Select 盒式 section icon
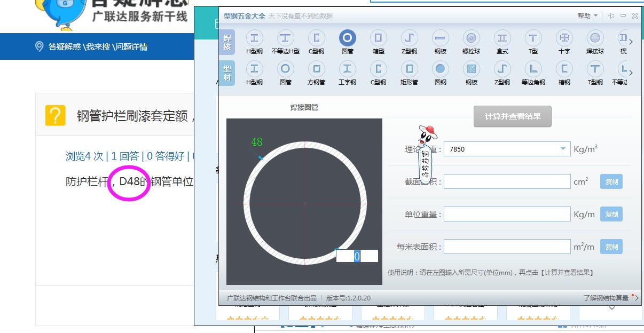 (502, 42)
